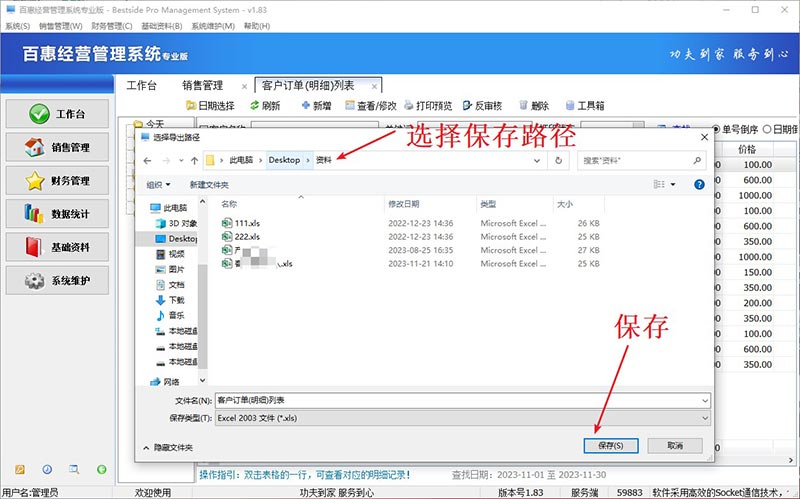The height and width of the screenshot is (499, 800).
Task: Open the 基础资料(B) menu
Action: [x=162, y=26]
